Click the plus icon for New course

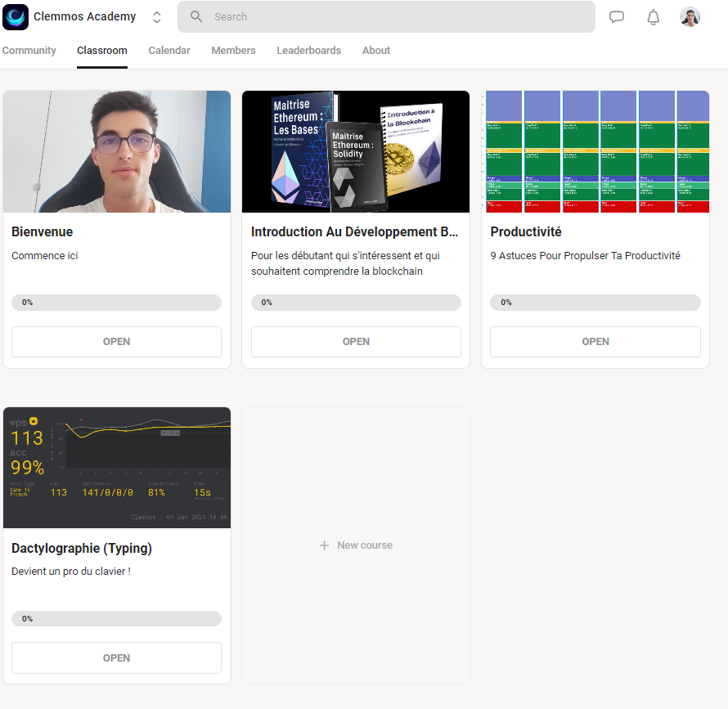324,545
